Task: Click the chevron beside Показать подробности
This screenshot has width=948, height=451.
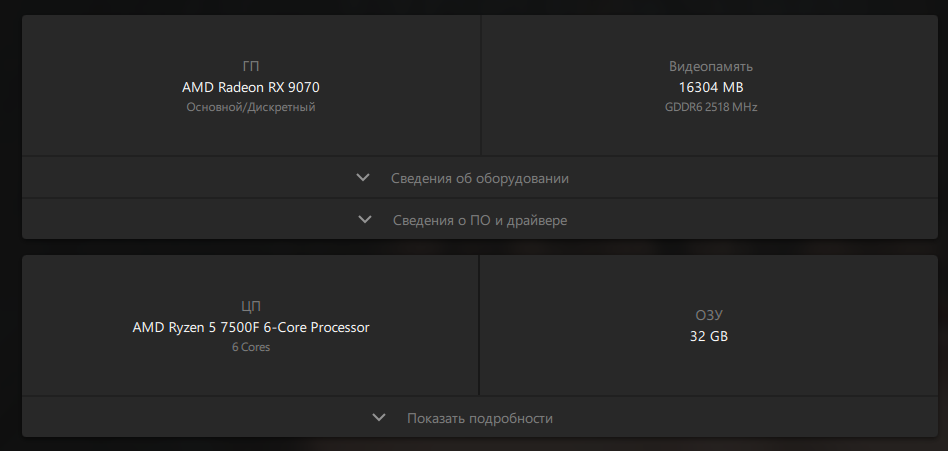Action: pos(379,417)
